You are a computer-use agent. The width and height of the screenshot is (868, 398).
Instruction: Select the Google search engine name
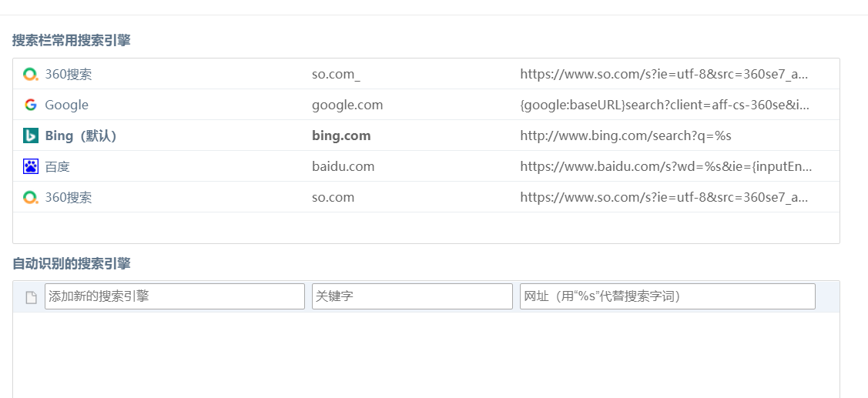pyautogui.click(x=66, y=105)
